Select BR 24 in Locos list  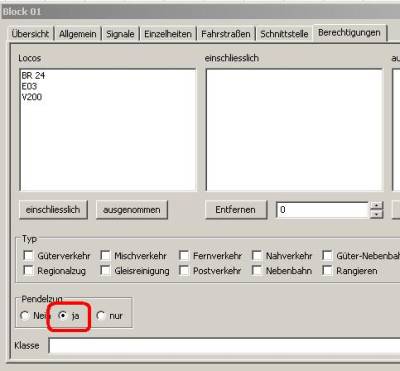(33, 76)
